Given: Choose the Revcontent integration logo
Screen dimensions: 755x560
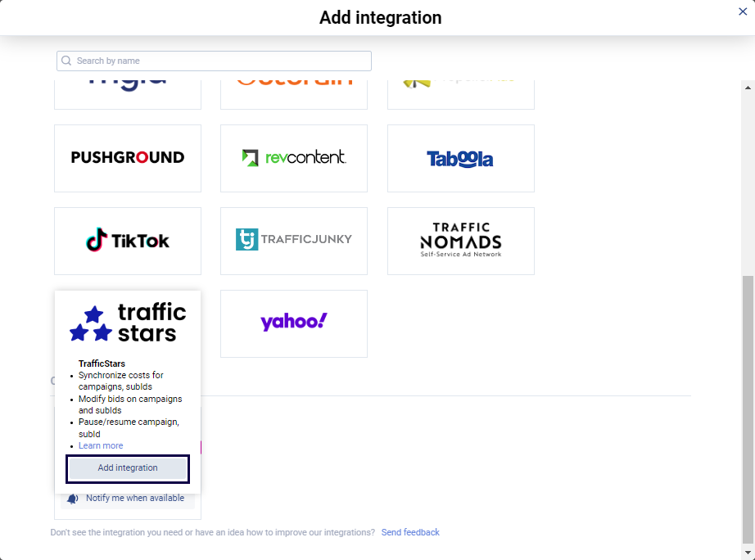Looking at the screenshot, I should 294,158.
